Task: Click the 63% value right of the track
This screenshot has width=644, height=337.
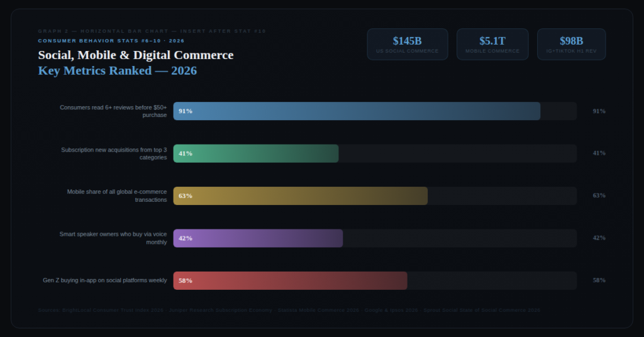Action: click(x=599, y=196)
